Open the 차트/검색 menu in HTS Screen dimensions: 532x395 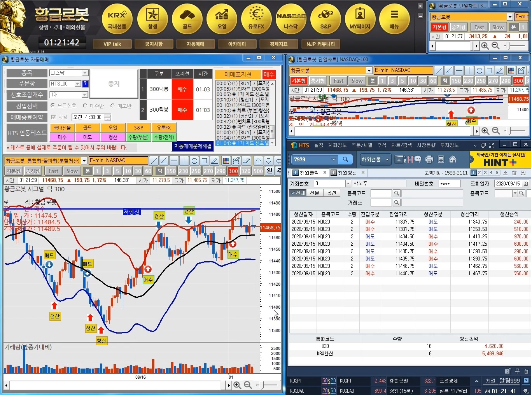pos(401,145)
